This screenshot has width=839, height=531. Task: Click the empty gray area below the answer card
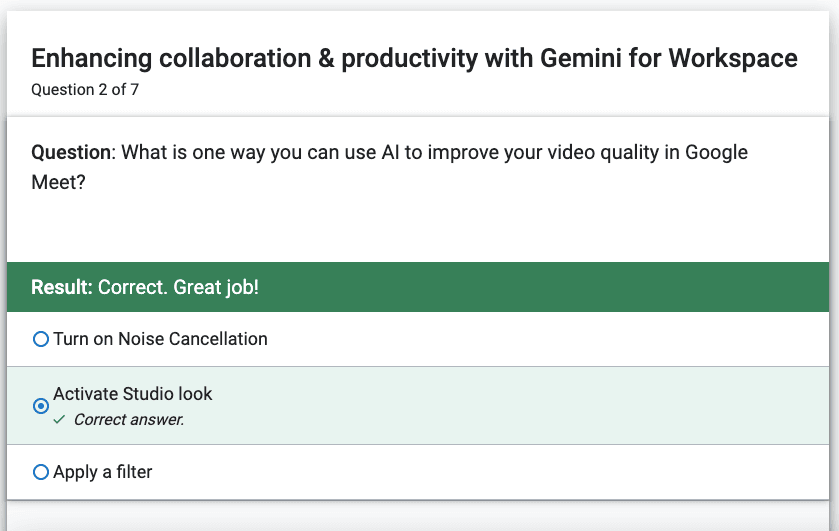coord(418,517)
